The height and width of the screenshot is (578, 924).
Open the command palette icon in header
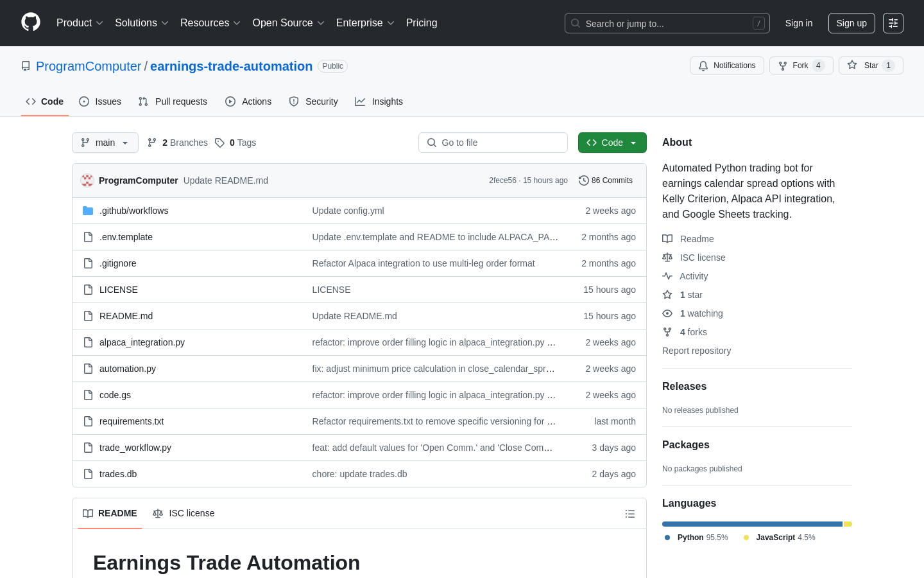click(893, 23)
